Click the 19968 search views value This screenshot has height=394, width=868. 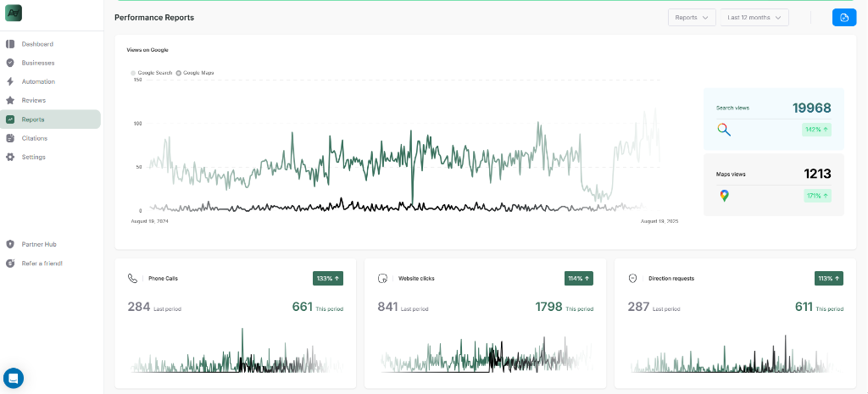[x=811, y=108]
